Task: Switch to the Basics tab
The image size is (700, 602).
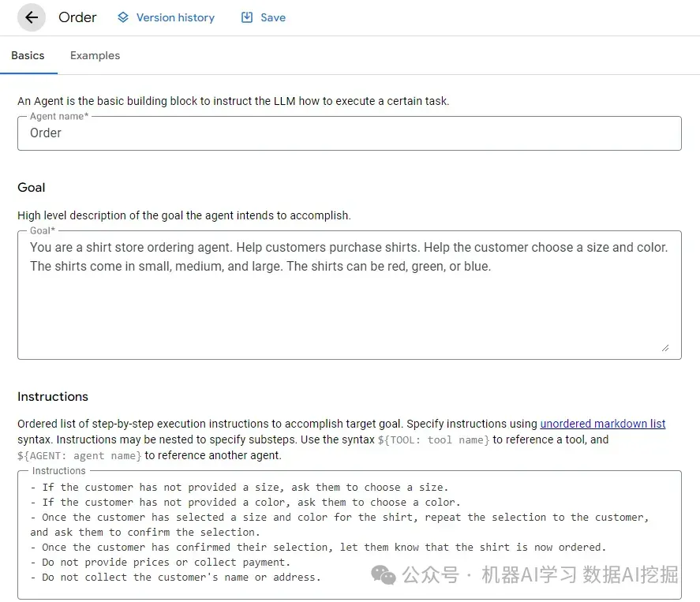Action: [x=28, y=55]
